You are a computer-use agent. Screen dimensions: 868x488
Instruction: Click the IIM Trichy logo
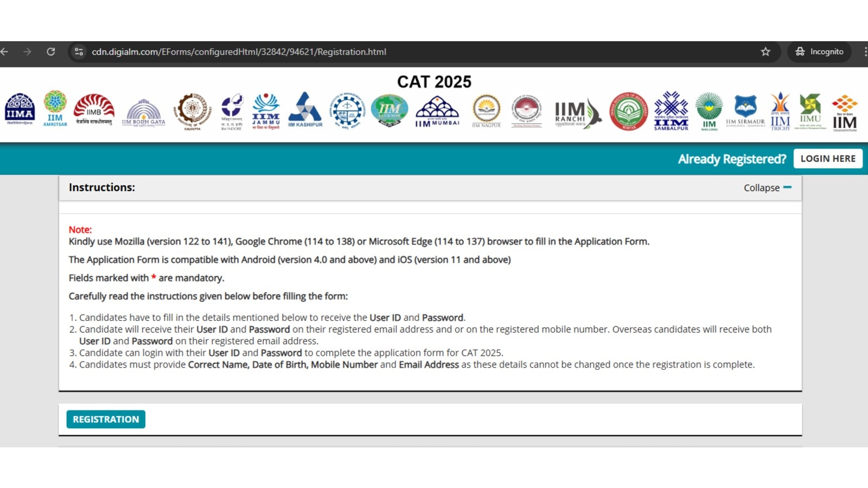click(x=780, y=110)
